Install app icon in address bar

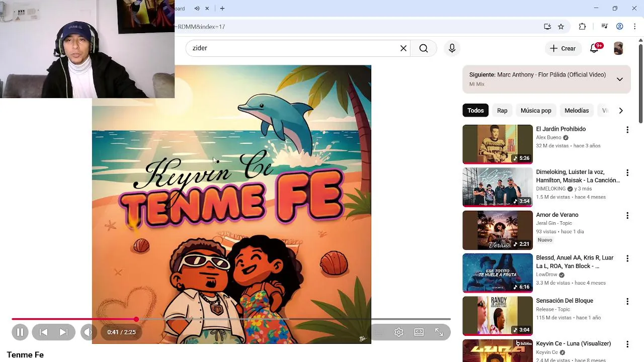(x=547, y=27)
